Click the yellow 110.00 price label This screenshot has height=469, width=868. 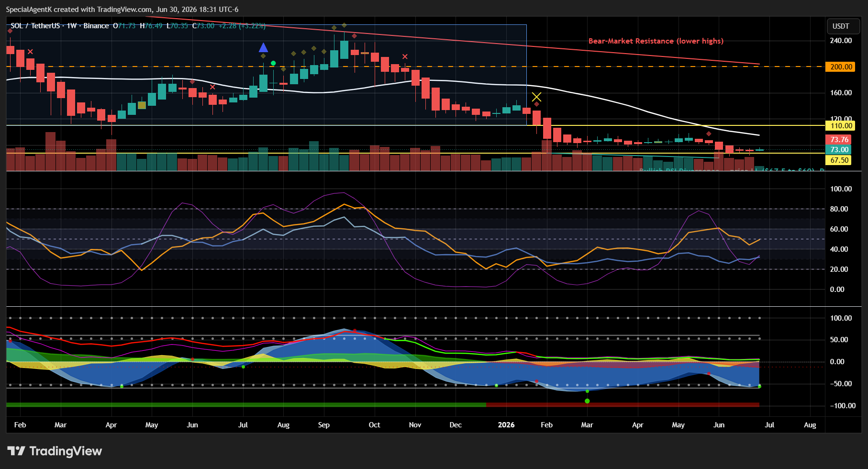[841, 126]
